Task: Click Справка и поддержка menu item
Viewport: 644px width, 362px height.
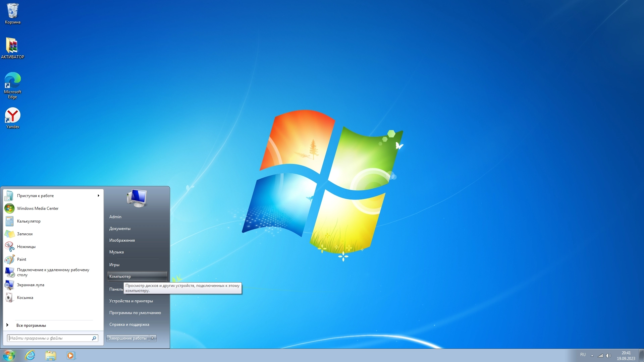Action: [x=129, y=324]
